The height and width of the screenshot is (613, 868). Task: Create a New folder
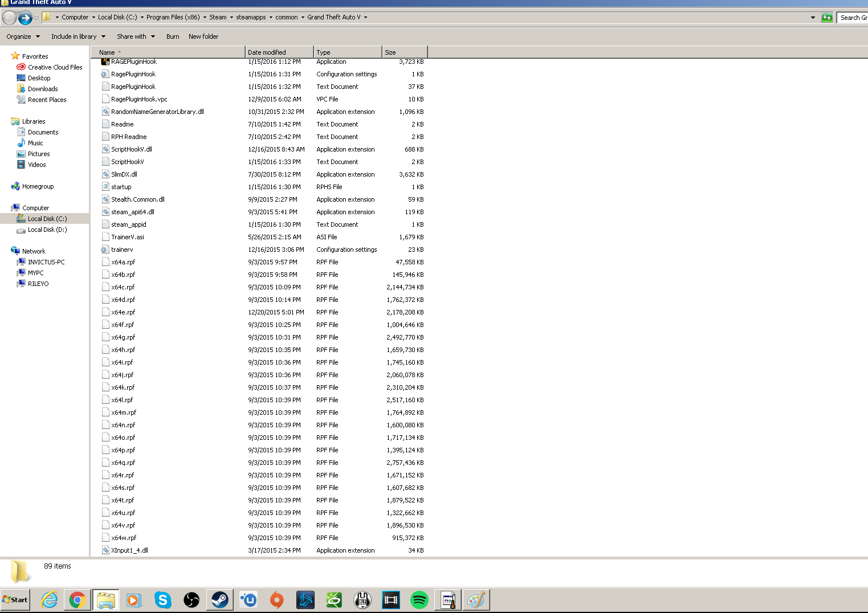click(203, 36)
